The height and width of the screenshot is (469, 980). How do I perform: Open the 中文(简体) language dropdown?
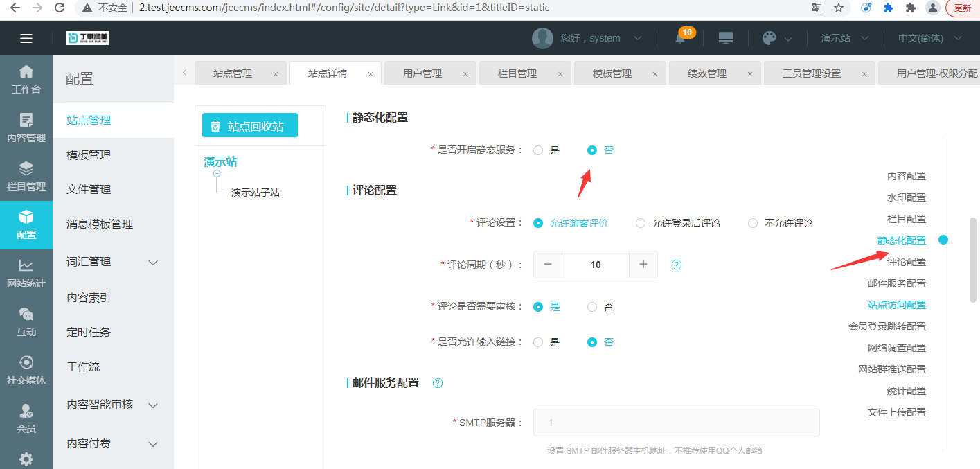pos(929,38)
